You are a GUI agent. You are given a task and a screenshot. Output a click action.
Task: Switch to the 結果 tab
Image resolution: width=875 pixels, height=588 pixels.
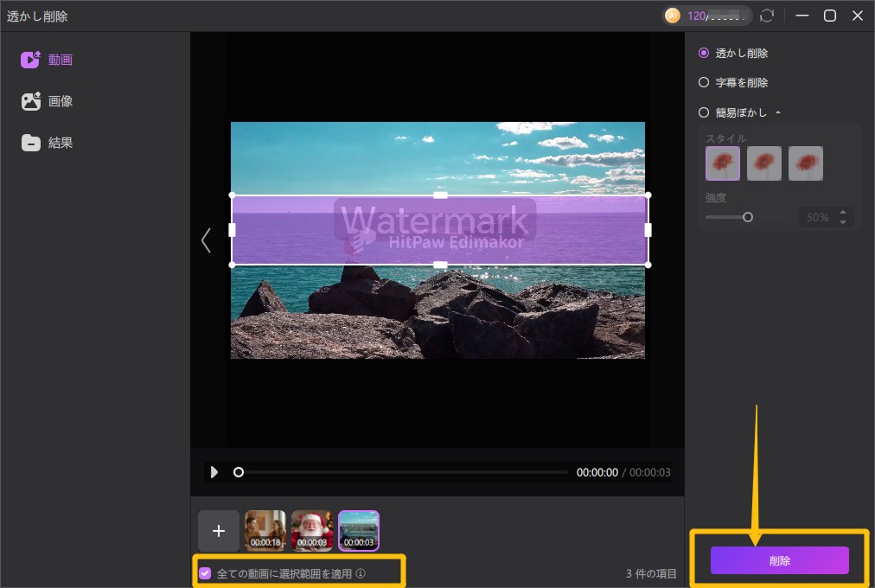[61, 144]
